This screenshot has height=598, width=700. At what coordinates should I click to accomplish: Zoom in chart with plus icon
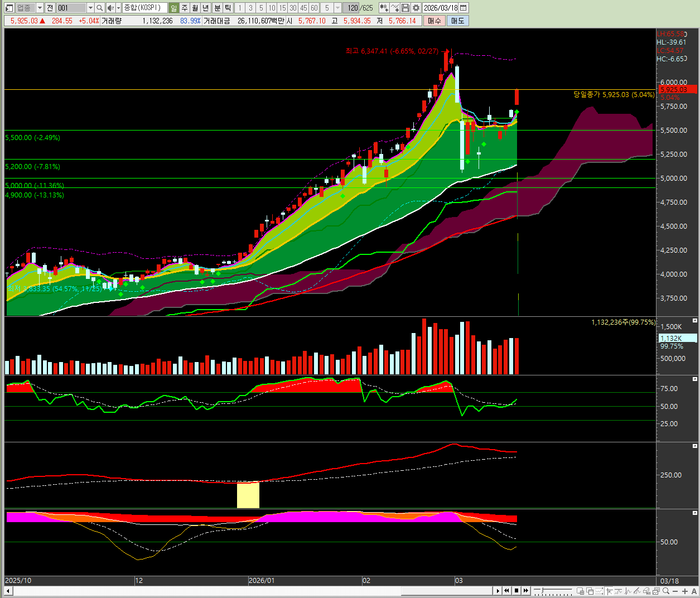[x=685, y=591]
